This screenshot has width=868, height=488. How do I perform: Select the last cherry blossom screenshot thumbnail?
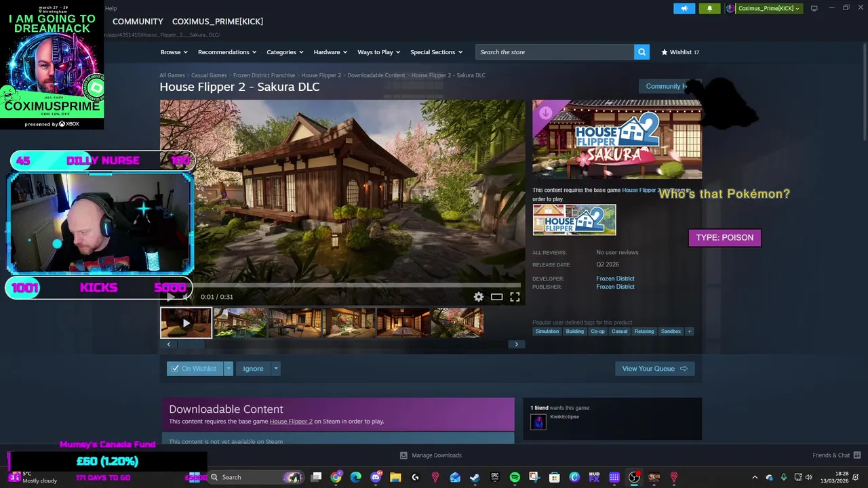[x=457, y=323]
